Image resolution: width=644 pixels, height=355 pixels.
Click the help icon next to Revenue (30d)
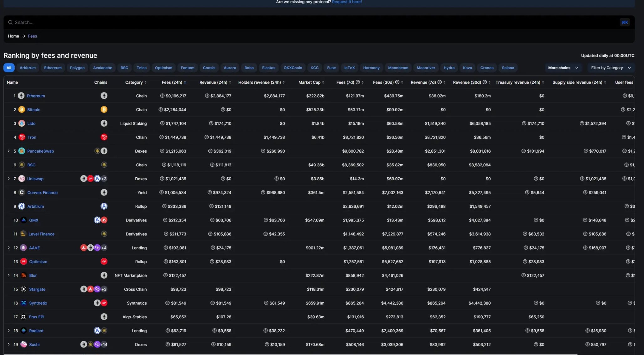[x=485, y=82]
